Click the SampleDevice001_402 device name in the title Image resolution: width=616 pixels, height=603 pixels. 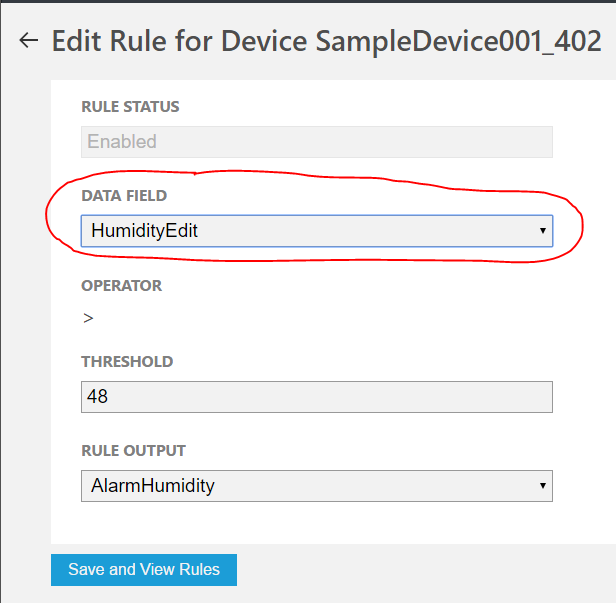click(x=458, y=41)
